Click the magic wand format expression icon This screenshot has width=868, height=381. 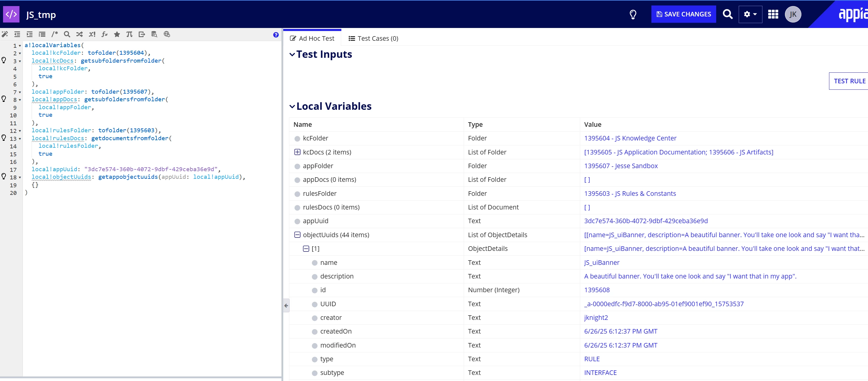pyautogui.click(x=5, y=34)
